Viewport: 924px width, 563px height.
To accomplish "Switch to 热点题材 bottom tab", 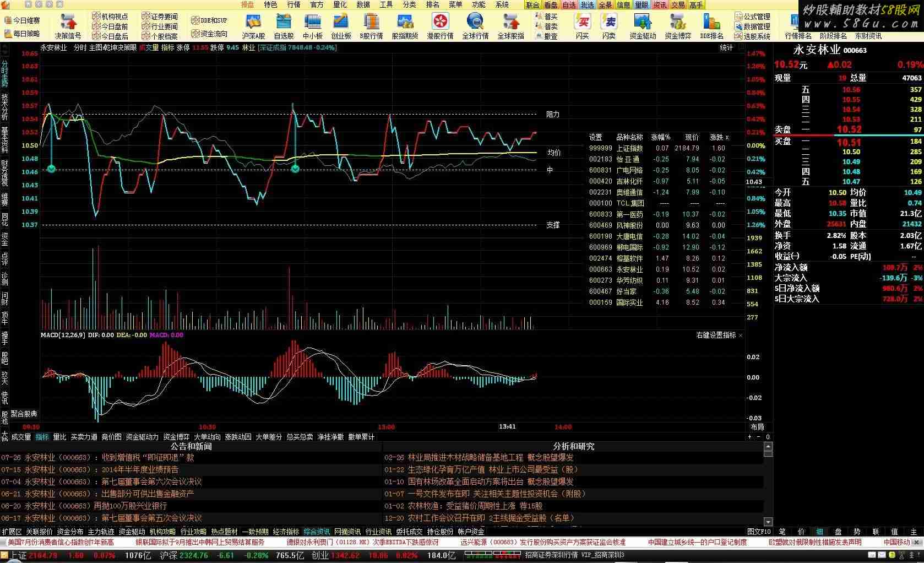I will point(225,532).
